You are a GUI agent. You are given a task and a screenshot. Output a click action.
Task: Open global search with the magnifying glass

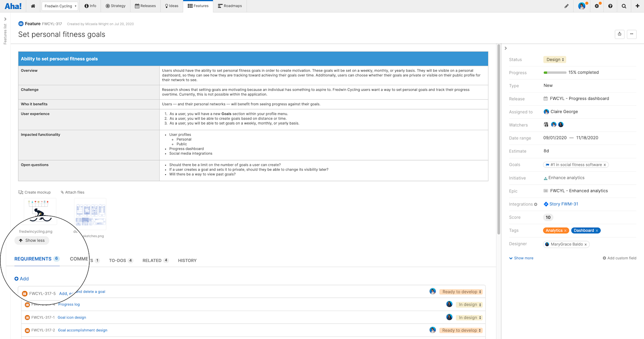(x=624, y=6)
